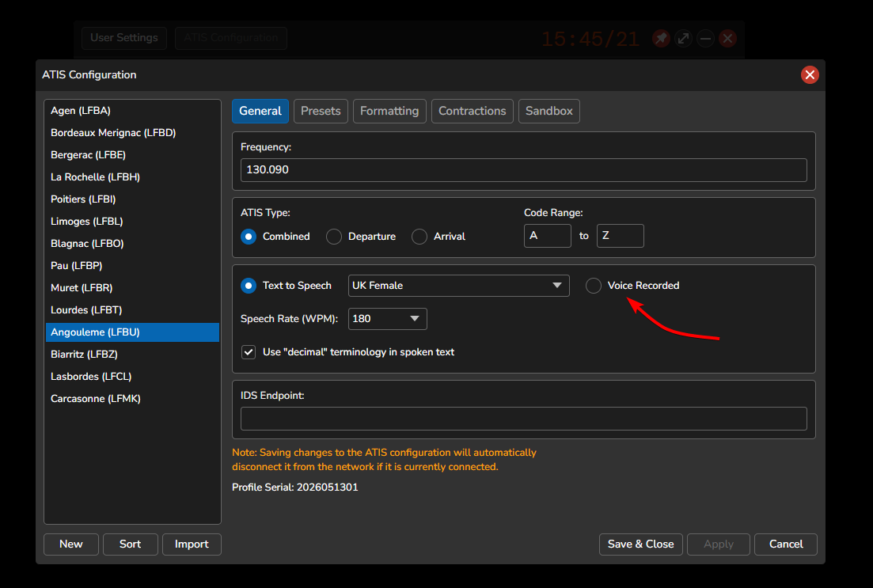Expand the Speech Rate 180 dropdown
Viewport: 873px width, 588px height.
tap(414, 318)
